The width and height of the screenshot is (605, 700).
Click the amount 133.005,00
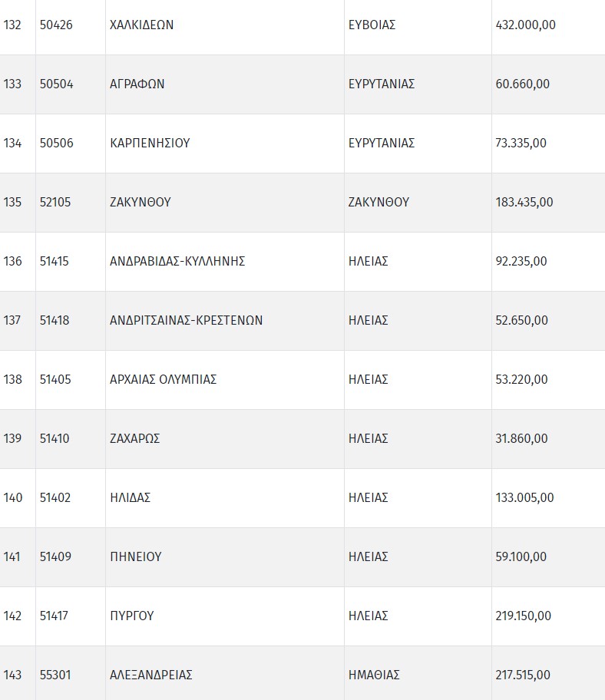tap(524, 497)
